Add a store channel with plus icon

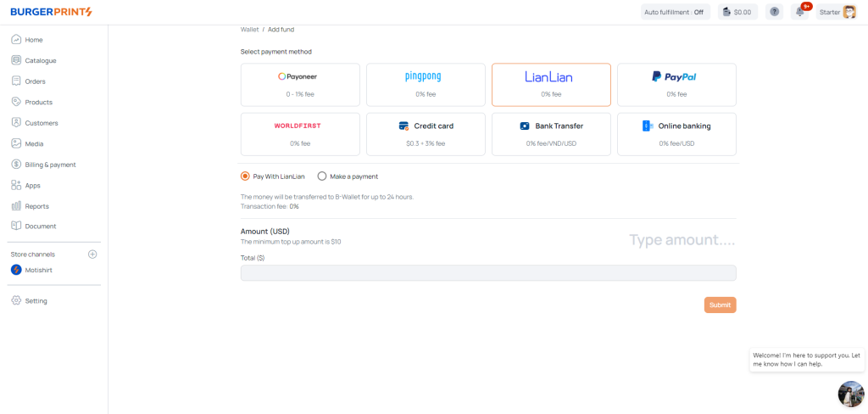point(92,255)
